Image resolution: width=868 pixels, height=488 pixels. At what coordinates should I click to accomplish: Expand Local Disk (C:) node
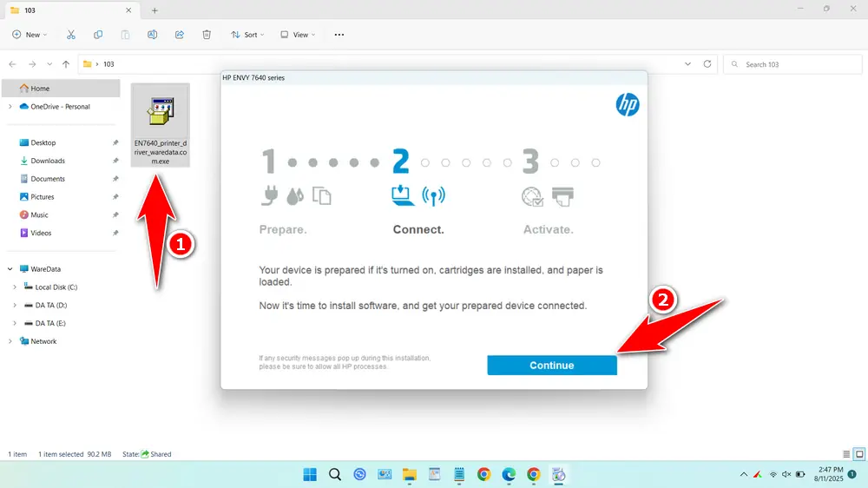(x=15, y=287)
